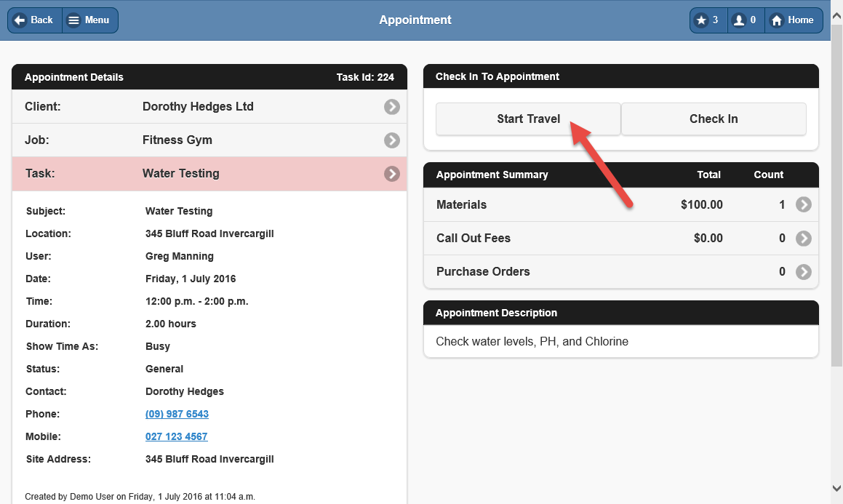Click the status value 'General'

pyautogui.click(x=164, y=369)
